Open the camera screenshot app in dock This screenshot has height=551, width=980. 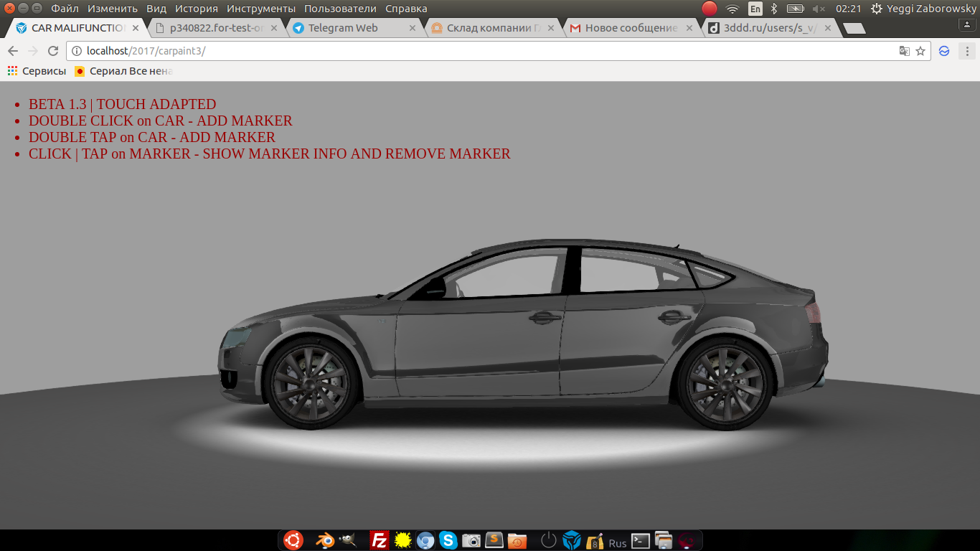[x=471, y=540]
